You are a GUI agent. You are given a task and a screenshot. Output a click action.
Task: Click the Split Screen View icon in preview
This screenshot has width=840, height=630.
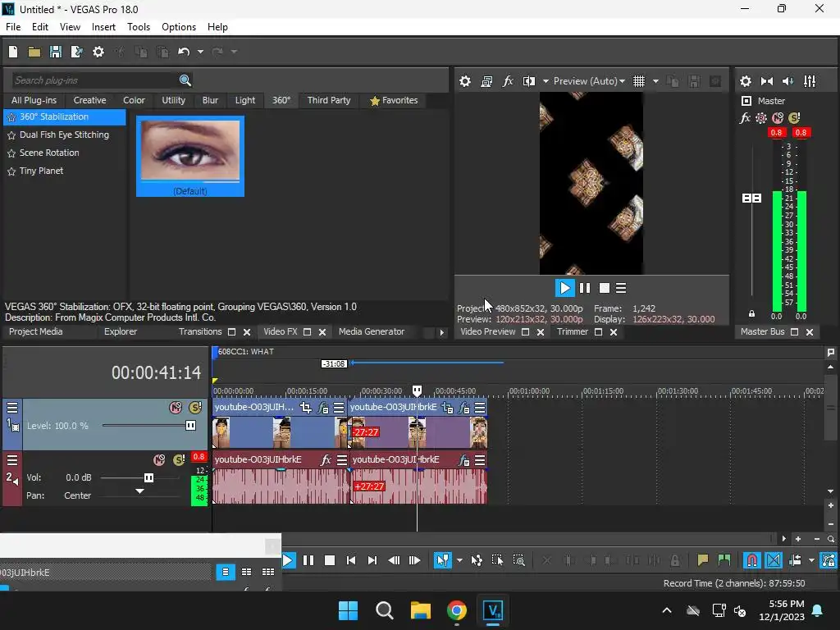[x=529, y=81]
